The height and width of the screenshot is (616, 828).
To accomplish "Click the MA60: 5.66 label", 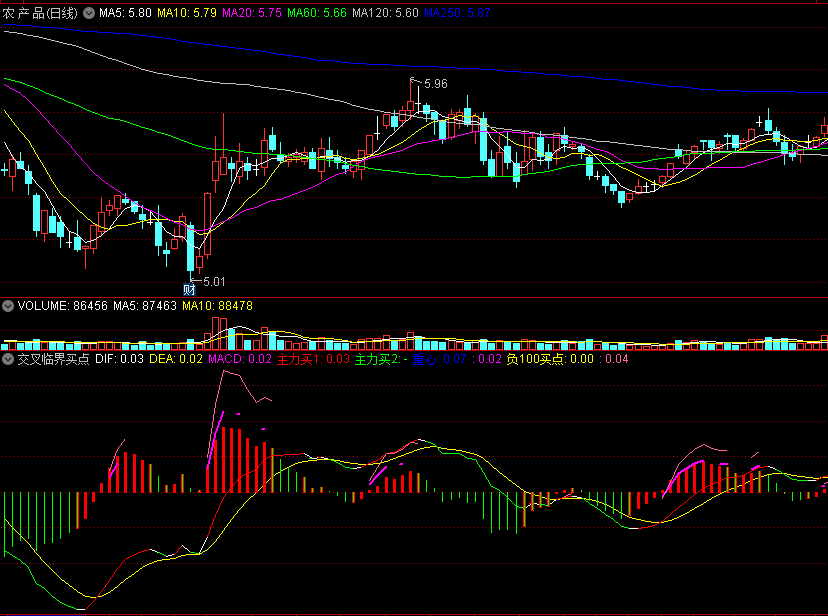I will click(317, 13).
